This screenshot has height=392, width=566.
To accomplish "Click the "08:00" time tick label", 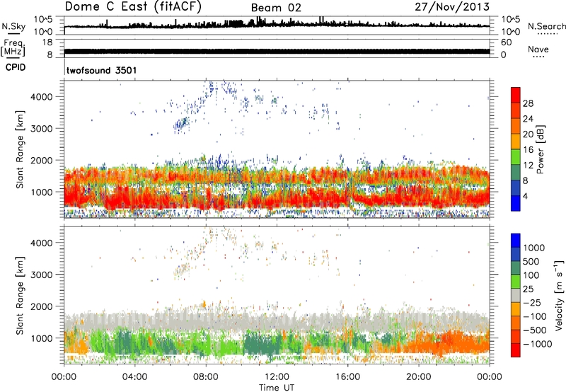I will pyautogui.click(x=206, y=377).
